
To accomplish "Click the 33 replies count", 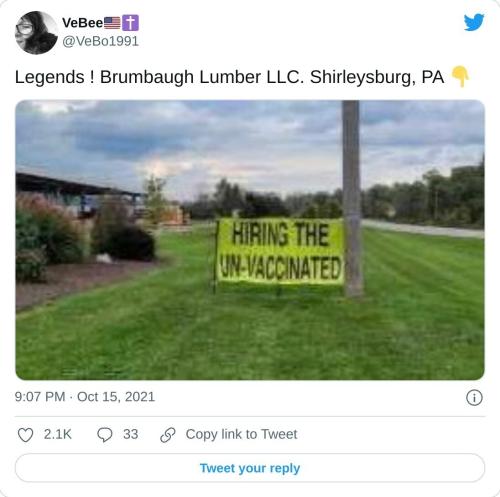I will point(131,434).
